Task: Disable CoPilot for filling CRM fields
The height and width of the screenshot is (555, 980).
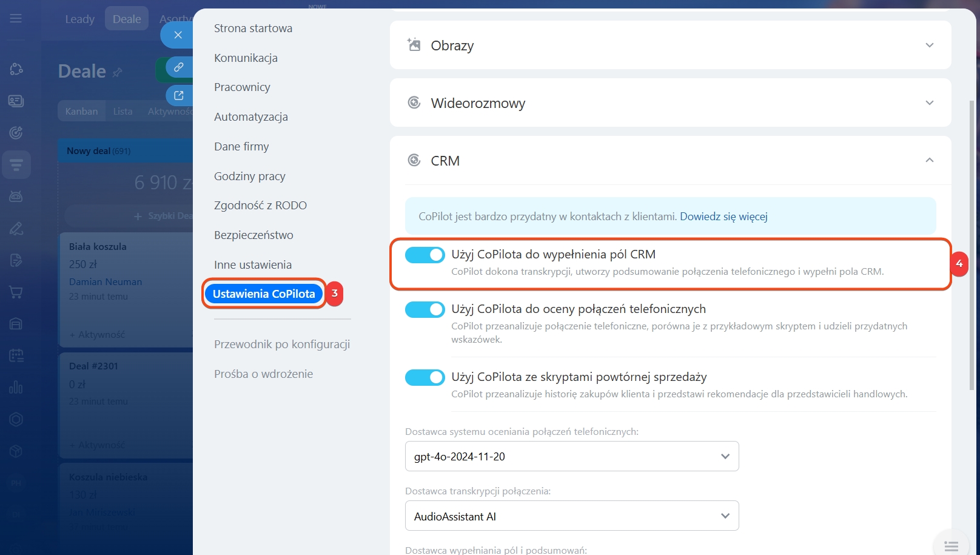Action: point(425,255)
